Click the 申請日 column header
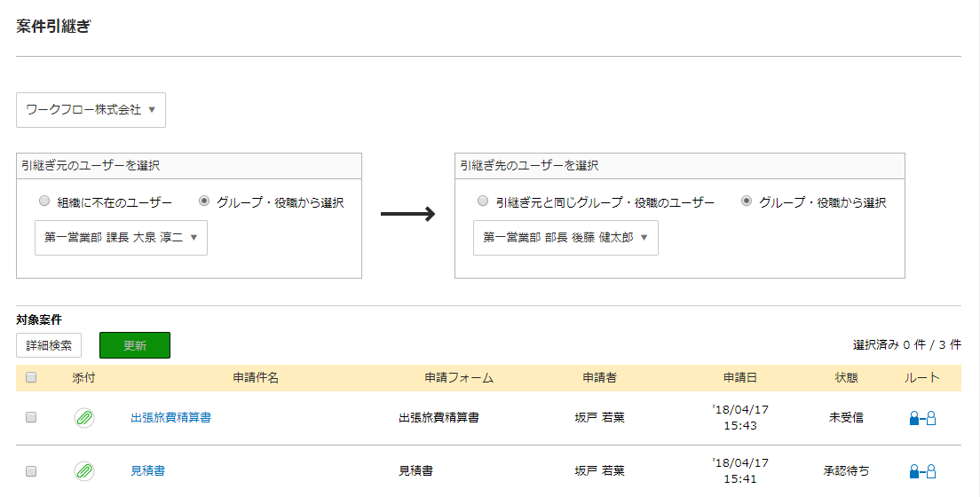 (740, 377)
